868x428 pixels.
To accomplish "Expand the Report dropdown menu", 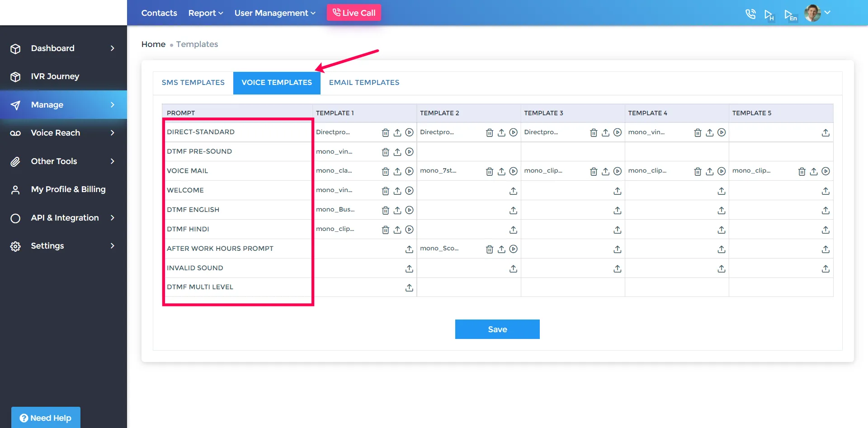I will coord(206,13).
